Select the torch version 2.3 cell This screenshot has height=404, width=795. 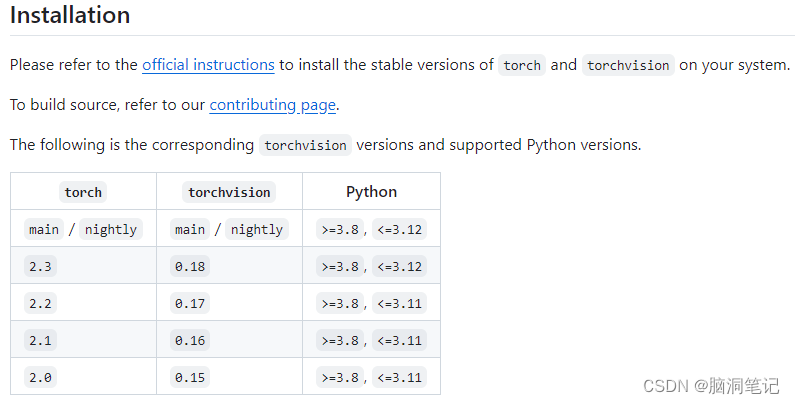40,266
